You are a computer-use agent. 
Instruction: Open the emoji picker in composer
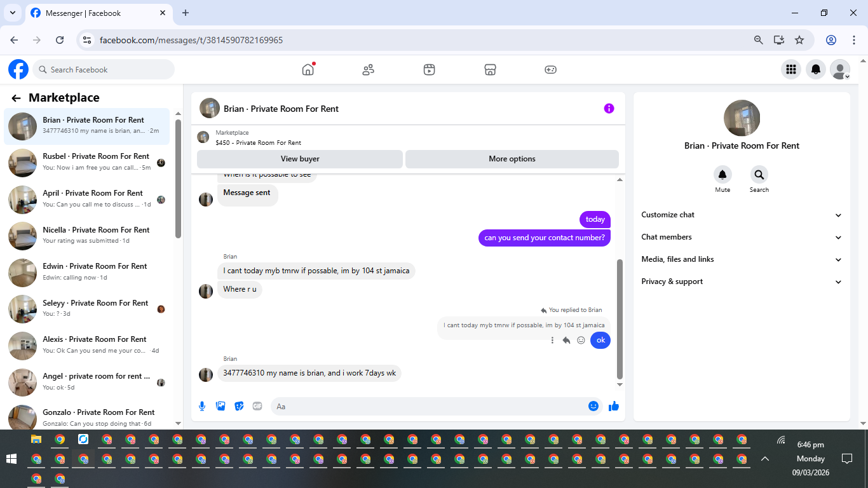pyautogui.click(x=593, y=406)
